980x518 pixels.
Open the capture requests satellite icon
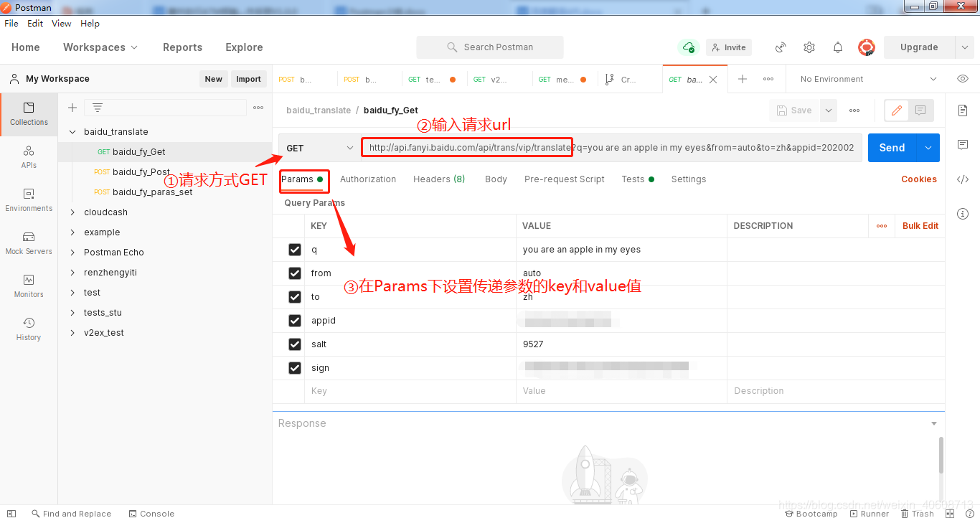click(781, 47)
